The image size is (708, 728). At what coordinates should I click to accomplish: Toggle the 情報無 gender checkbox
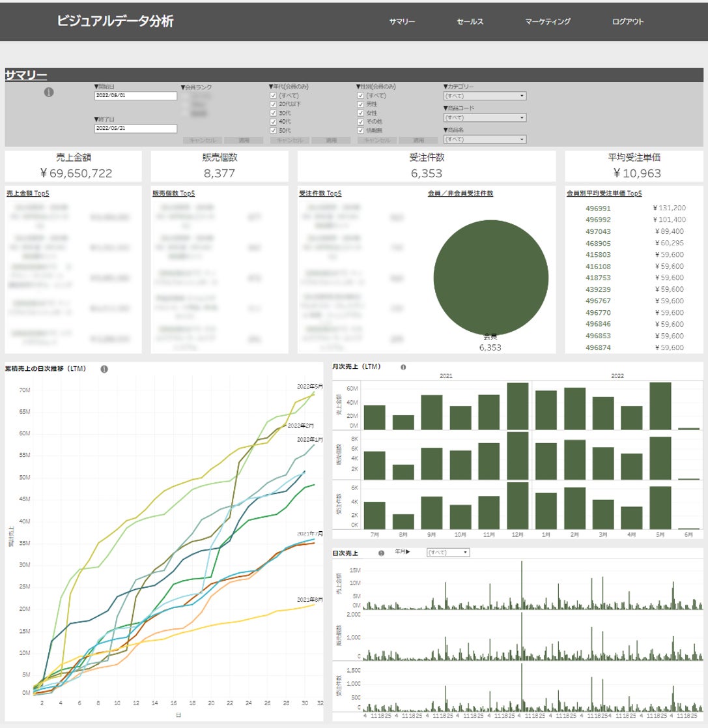pyautogui.click(x=360, y=130)
